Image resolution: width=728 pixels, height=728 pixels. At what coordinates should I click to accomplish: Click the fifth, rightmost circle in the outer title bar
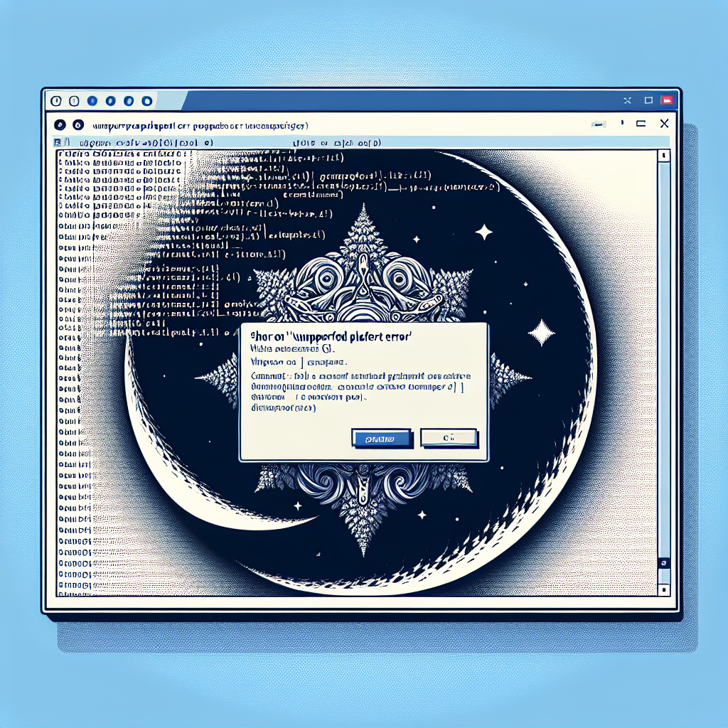pyautogui.click(x=147, y=100)
